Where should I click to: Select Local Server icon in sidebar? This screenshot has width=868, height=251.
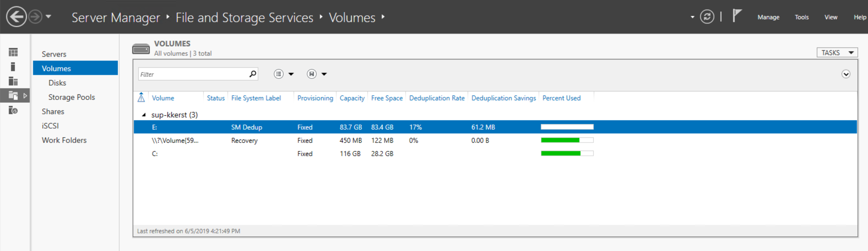coord(13,67)
